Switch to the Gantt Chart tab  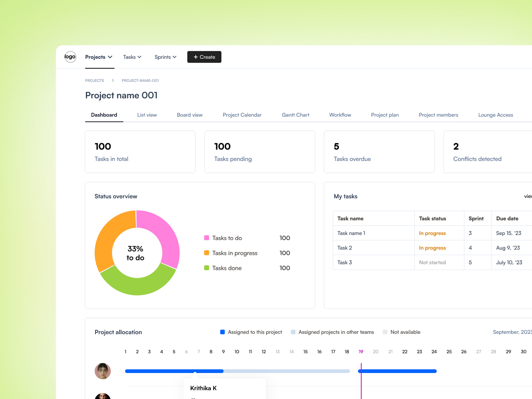pyautogui.click(x=295, y=115)
